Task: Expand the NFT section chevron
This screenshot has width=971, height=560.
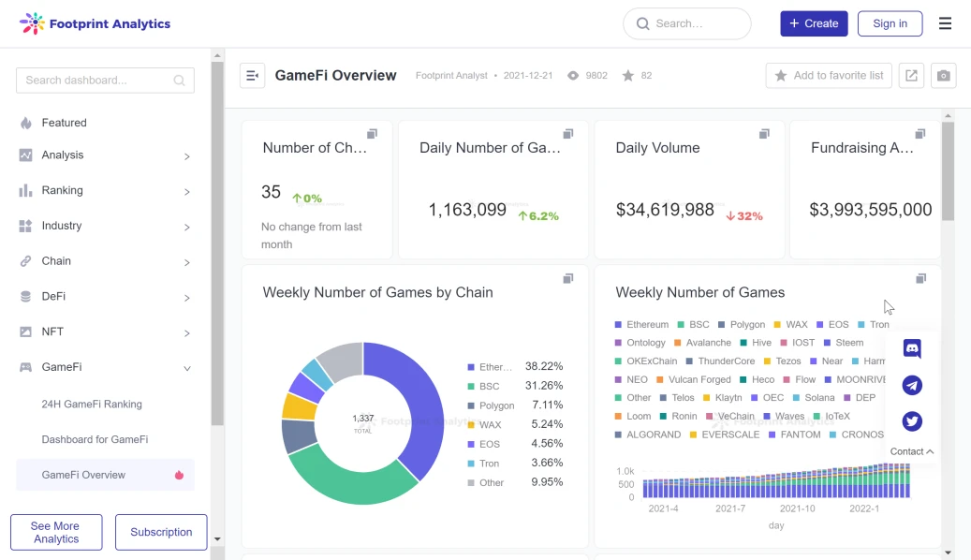Action: 187,333
